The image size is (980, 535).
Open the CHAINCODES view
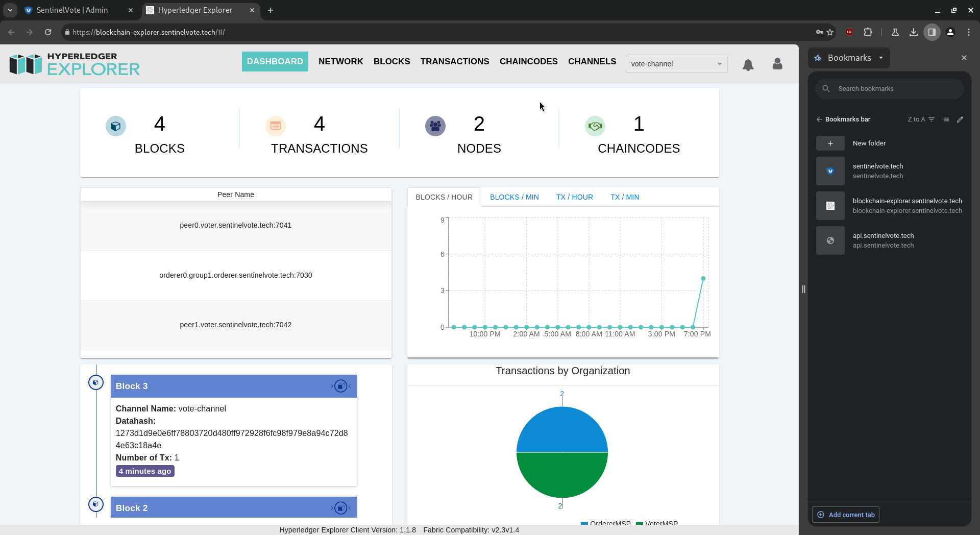coord(529,61)
